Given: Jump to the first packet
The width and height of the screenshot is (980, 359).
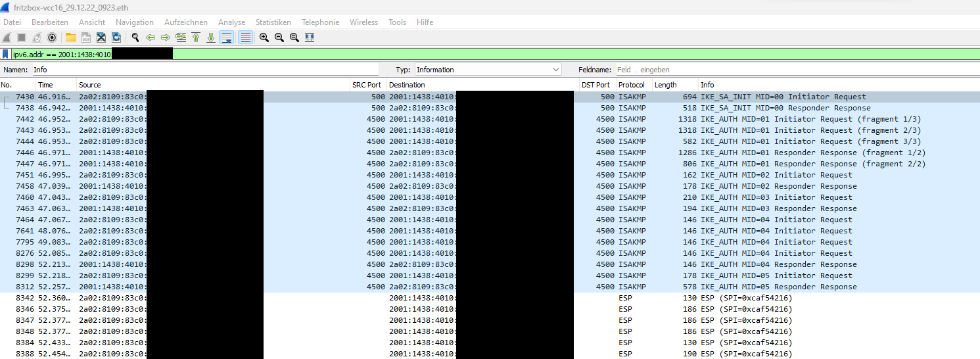Looking at the screenshot, I should [196, 37].
